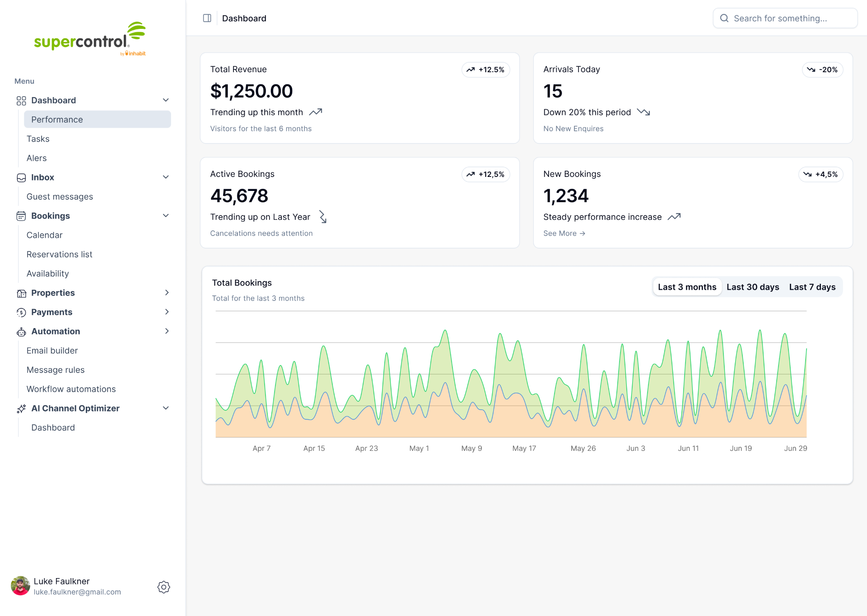Click the Jun 19 chart axis label
867x616 pixels.
tap(741, 449)
